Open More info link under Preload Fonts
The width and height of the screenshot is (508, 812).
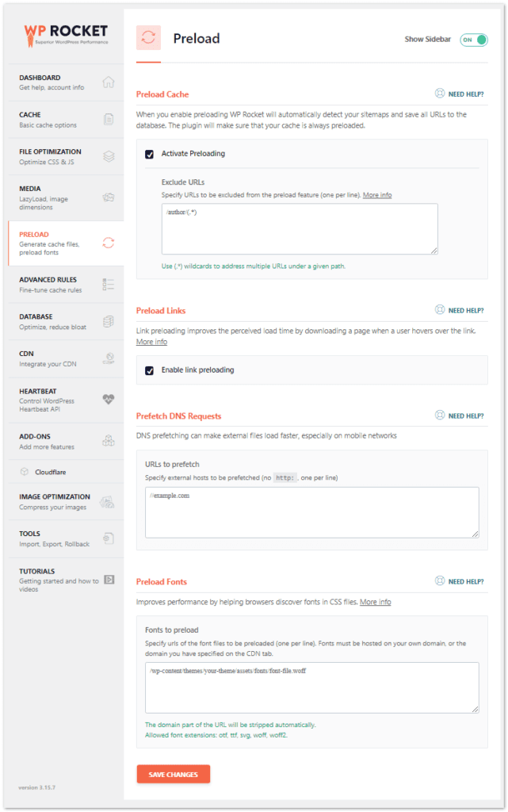[375, 602]
